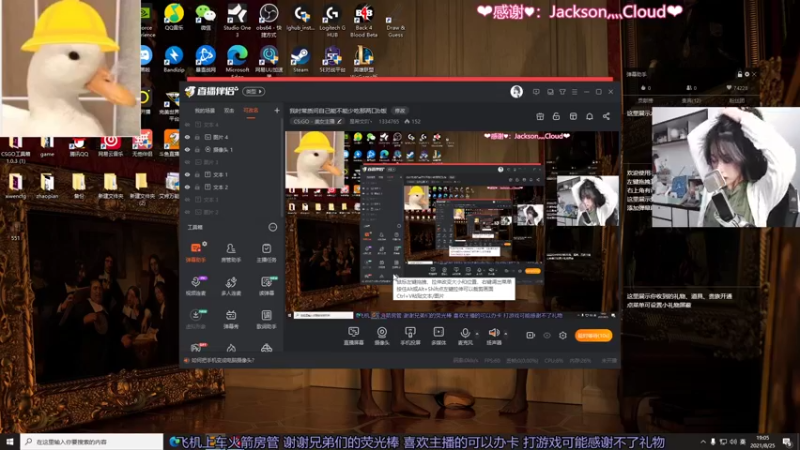Hide the 图片 4 layer
Screen dimensions: 800x450
click(187, 137)
